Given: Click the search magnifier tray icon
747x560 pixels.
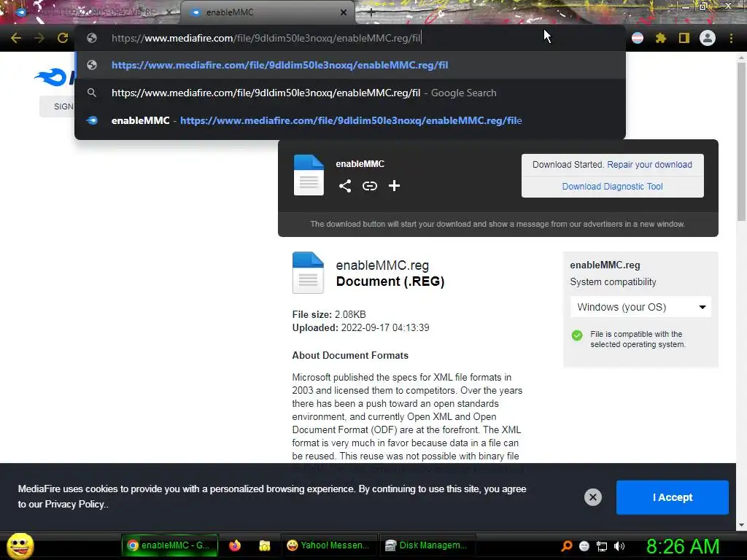Looking at the screenshot, I should (x=566, y=545).
